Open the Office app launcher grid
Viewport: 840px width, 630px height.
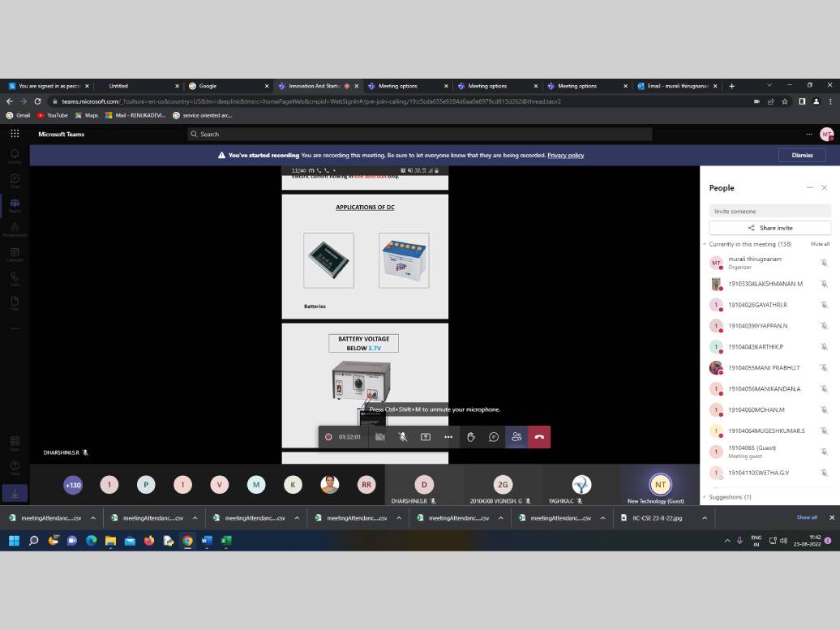[x=15, y=135]
